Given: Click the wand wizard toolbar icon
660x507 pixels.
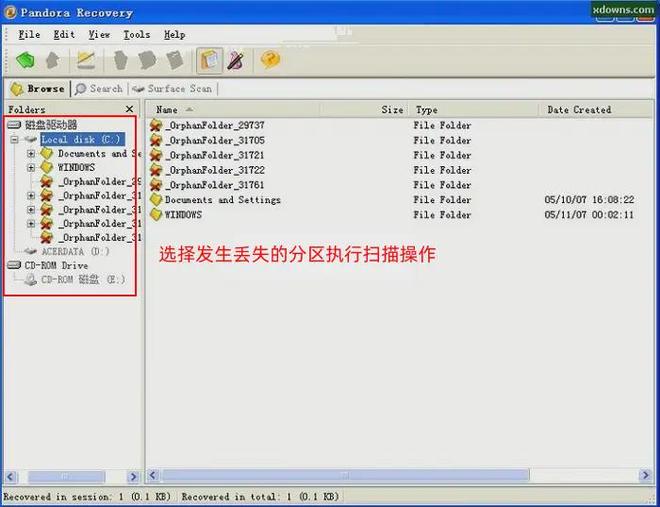Looking at the screenshot, I should 236,61.
